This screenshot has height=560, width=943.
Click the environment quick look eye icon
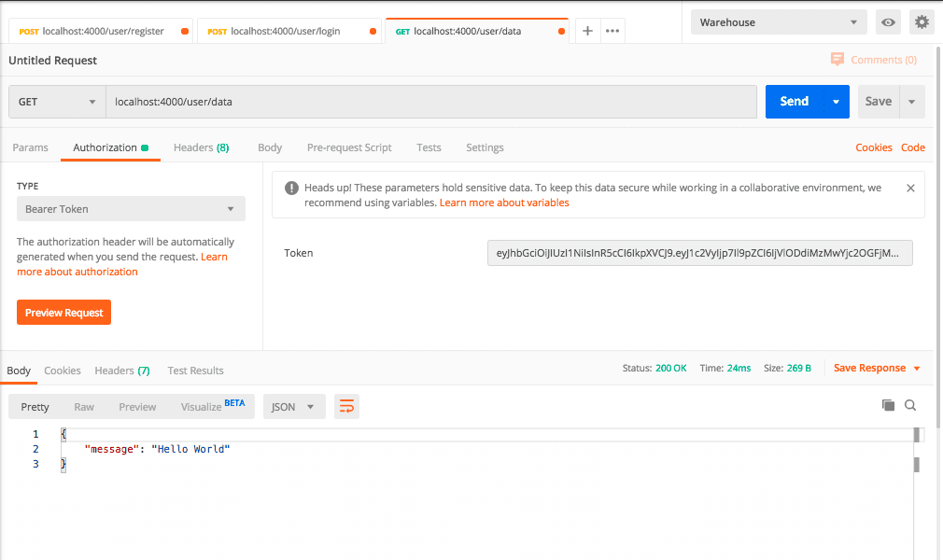[x=888, y=22]
